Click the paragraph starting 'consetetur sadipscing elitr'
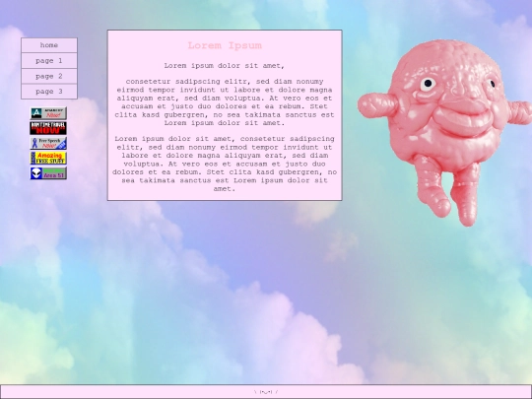 pyautogui.click(x=225, y=102)
